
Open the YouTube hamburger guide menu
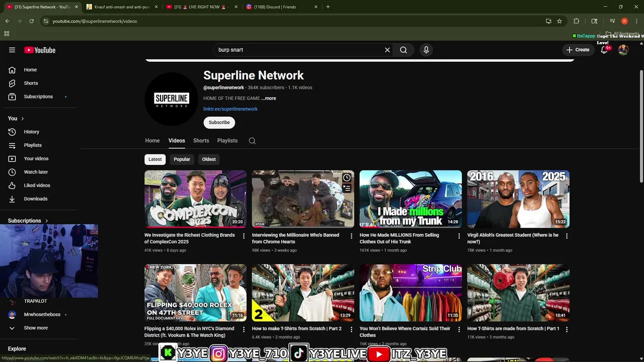coord(12,50)
